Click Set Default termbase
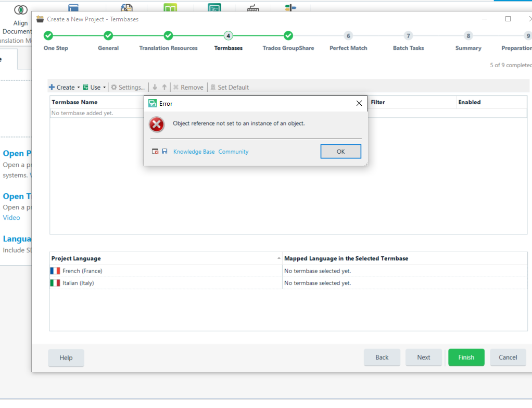Screen dimensions: 532x408 pyautogui.click(x=230, y=88)
